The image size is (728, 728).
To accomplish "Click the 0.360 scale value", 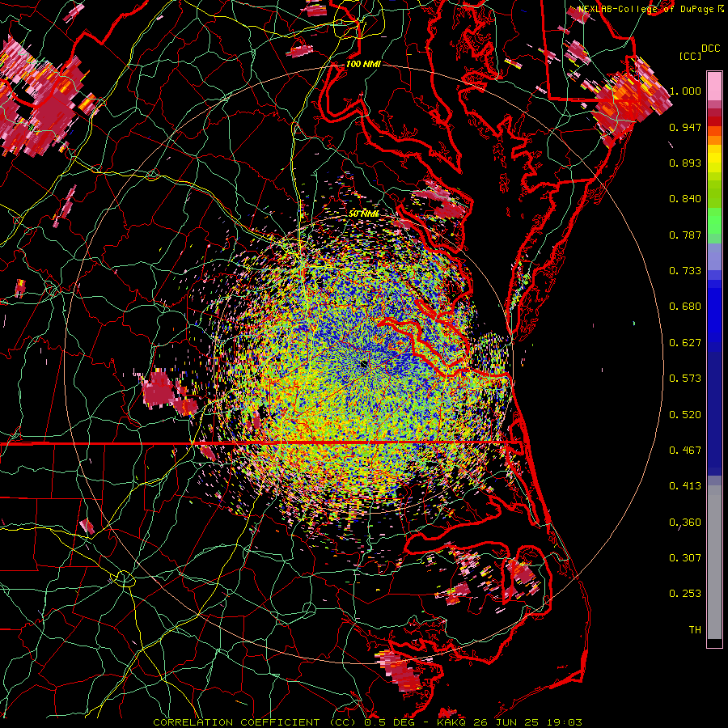I will click(685, 523).
